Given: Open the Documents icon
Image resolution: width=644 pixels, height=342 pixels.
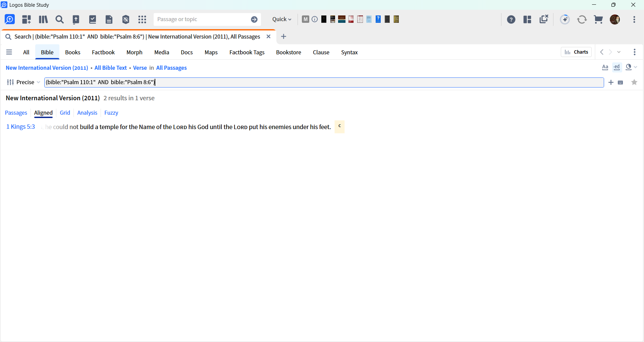Looking at the screenshot, I should tap(109, 19).
